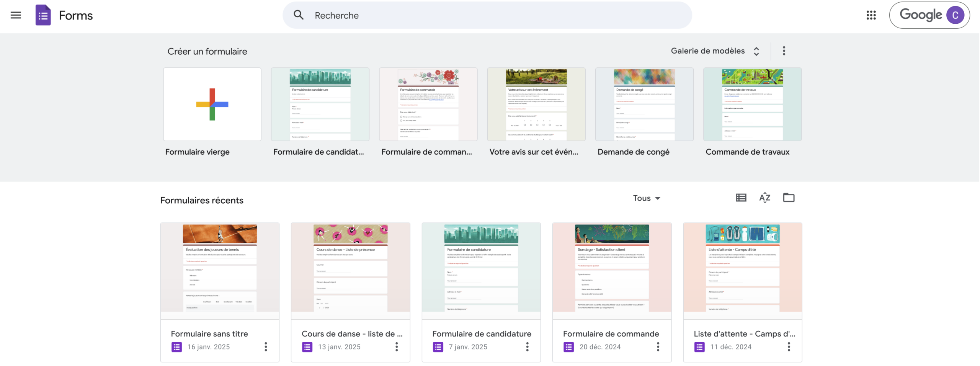
Task: Click the date 7 janv. 2025
Action: [468, 347]
